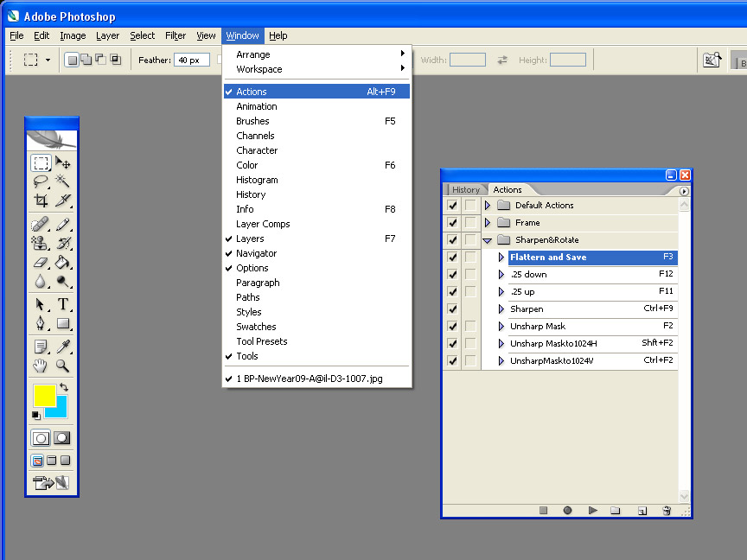The image size is (747, 560).
Task: Choose Brushes from the Window menu
Action: (x=316, y=121)
